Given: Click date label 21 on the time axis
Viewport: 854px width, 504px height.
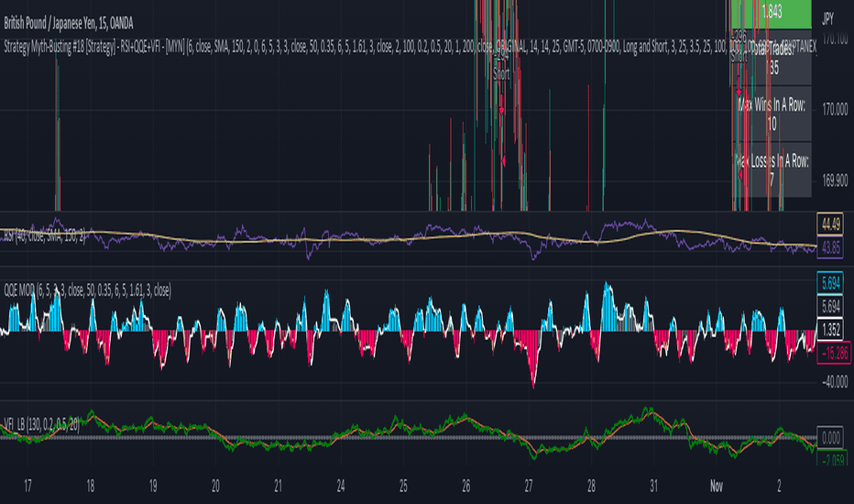Looking at the screenshot, I should coord(279,486).
